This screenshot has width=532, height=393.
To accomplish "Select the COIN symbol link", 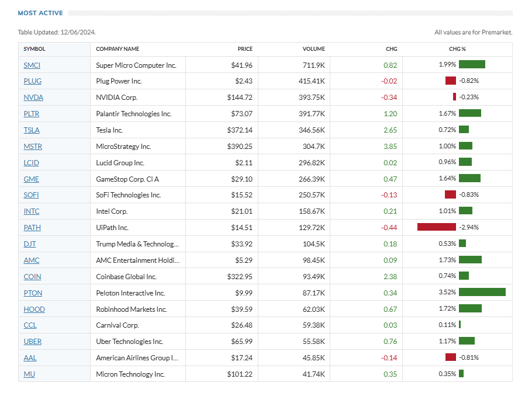I will [x=32, y=276].
